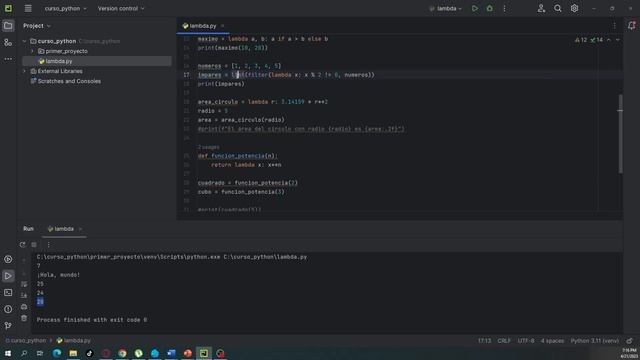
Task: Clear all Run console output
Action: click(x=24, y=318)
